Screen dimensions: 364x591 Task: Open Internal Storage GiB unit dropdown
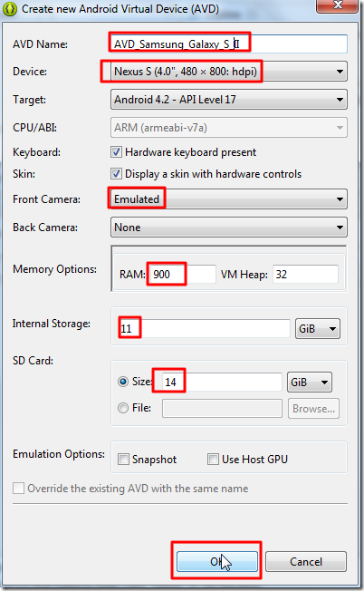(x=318, y=329)
